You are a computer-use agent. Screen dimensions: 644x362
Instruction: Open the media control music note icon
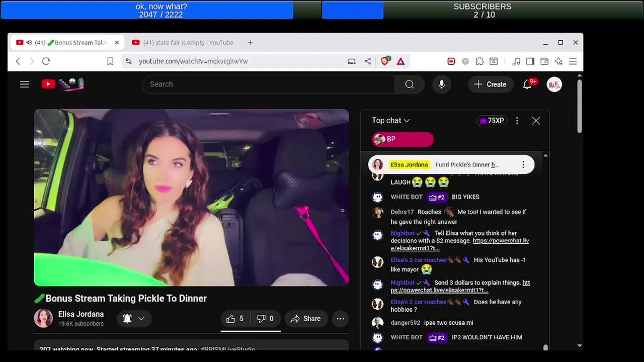[516, 61]
